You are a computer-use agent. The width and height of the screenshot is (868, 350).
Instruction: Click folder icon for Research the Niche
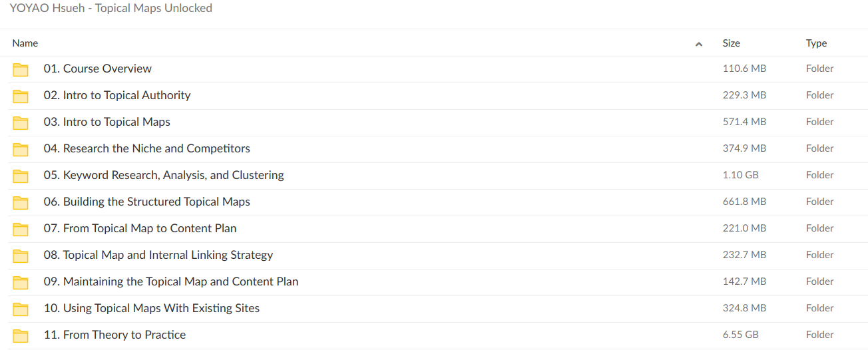pos(21,149)
